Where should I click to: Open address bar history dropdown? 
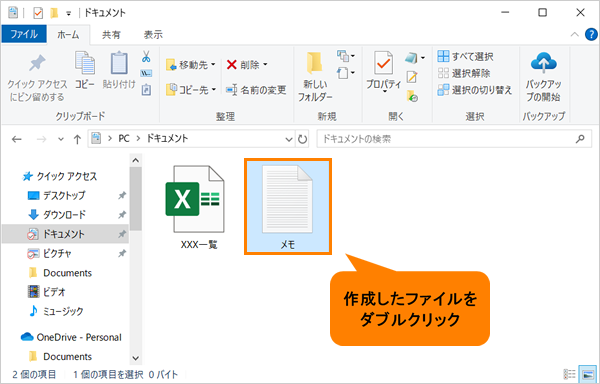[x=289, y=139]
